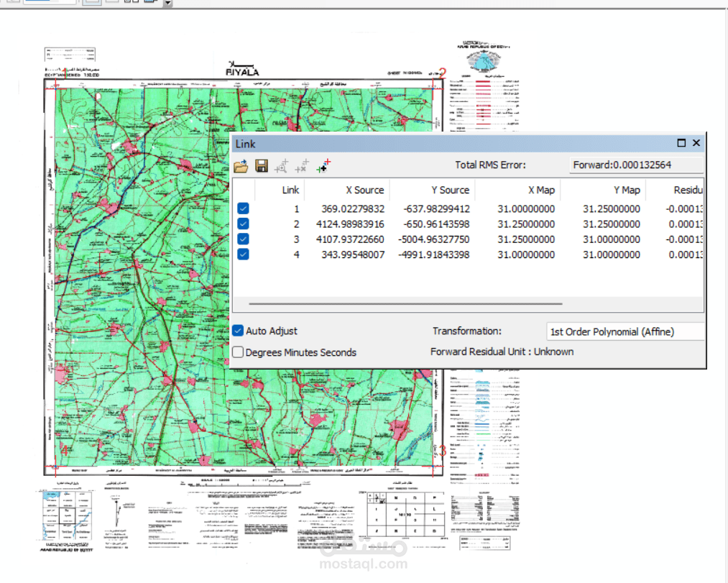Maximize the Link dialog window
The width and height of the screenshot is (728, 583).
(681, 143)
